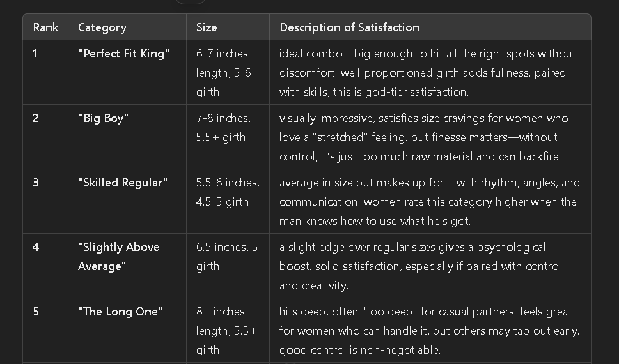This screenshot has width=619, height=364.
Task: Select the rank 1 cell
Action: (x=36, y=54)
